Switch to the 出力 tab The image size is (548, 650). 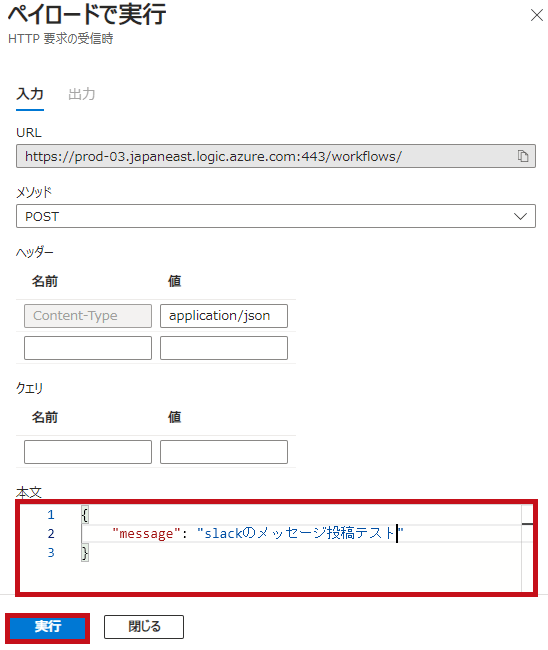pos(82,94)
